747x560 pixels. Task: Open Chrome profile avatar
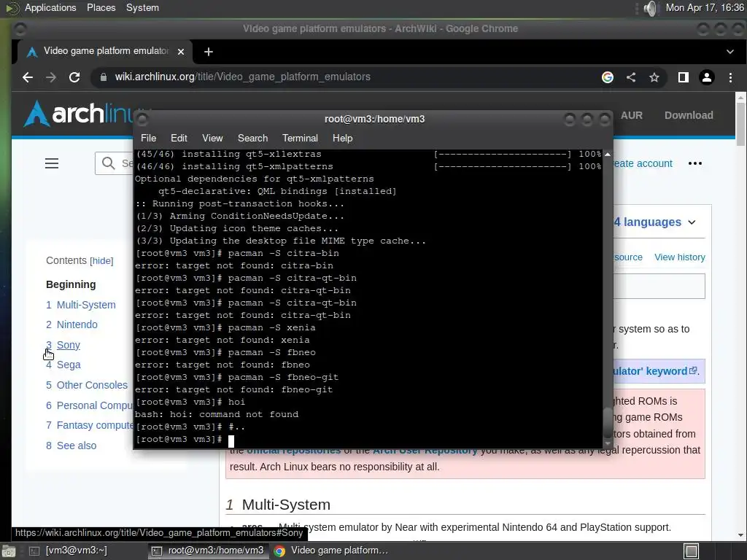(706, 77)
